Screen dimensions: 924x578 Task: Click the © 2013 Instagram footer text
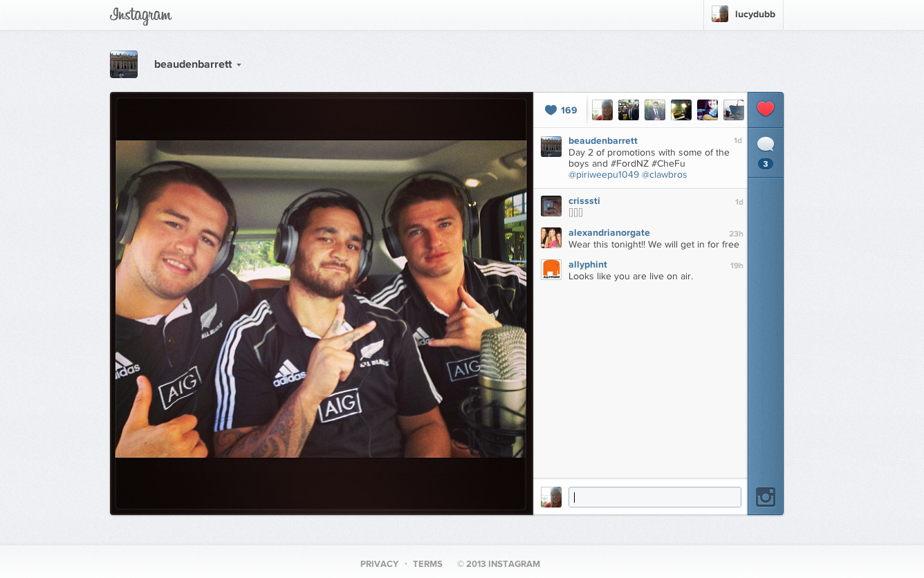(x=499, y=564)
